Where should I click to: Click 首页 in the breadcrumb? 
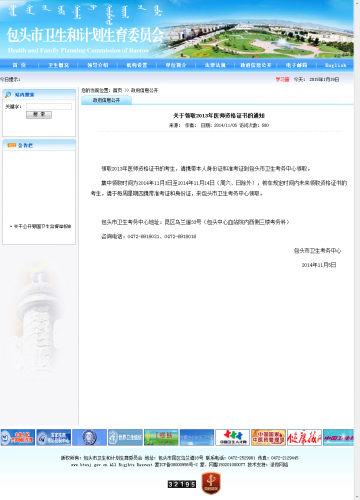point(117,90)
